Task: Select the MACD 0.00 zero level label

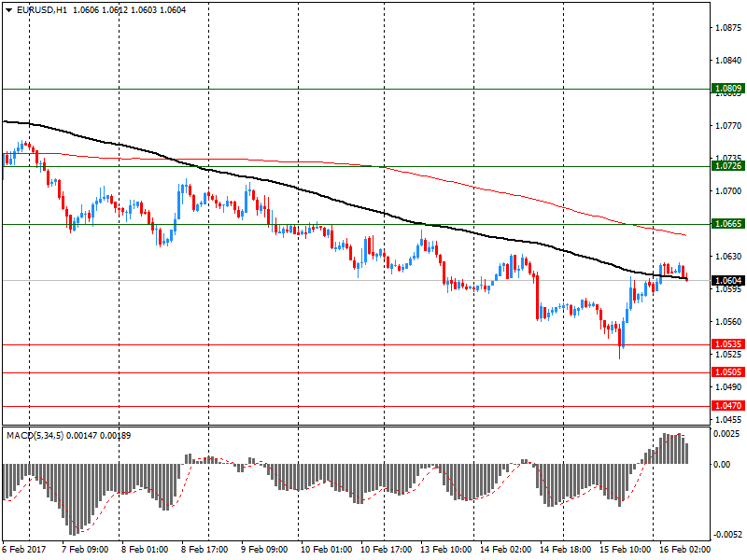Action: pos(722,464)
